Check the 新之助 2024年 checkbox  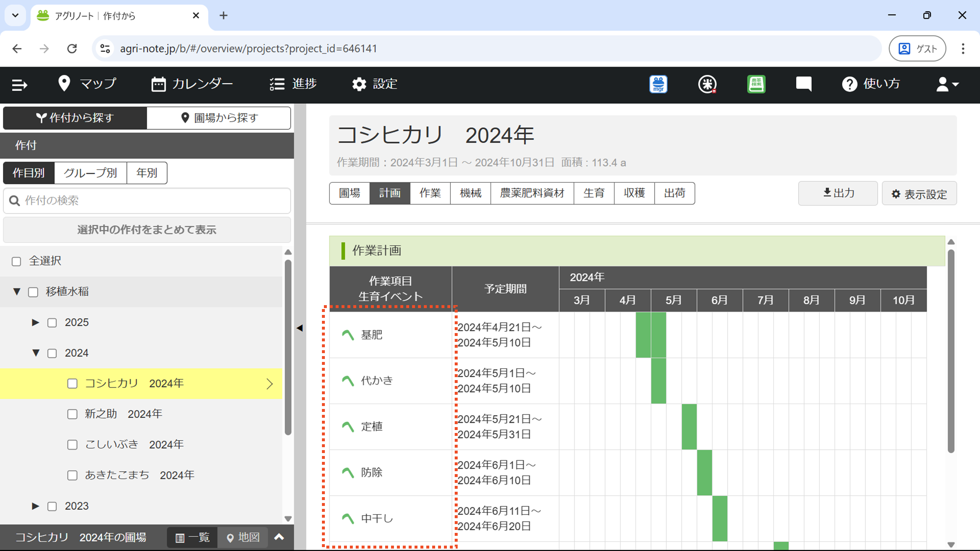coord(73,414)
